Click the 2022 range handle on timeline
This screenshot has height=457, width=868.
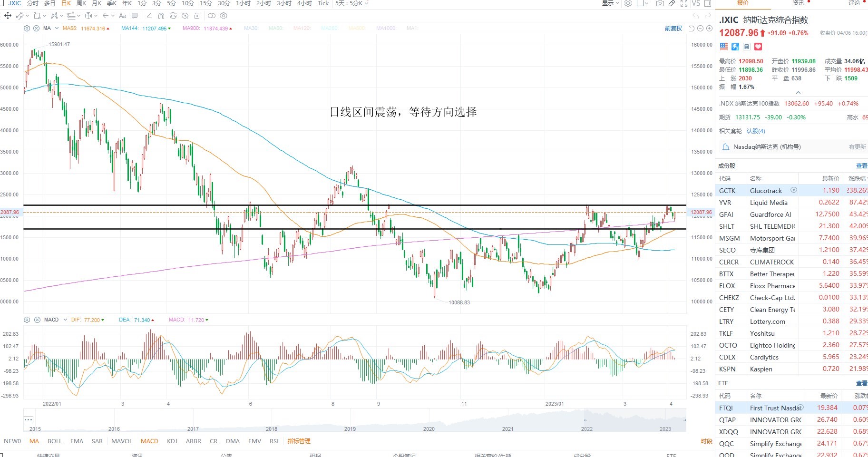coord(585,420)
